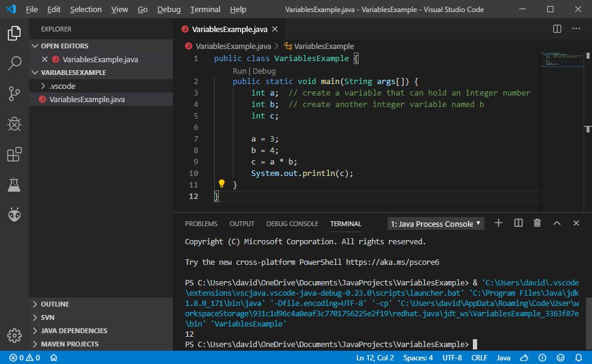Screen dimensions: 592x364
Task: Open notifications bell in status bar
Action: tap(579, 357)
